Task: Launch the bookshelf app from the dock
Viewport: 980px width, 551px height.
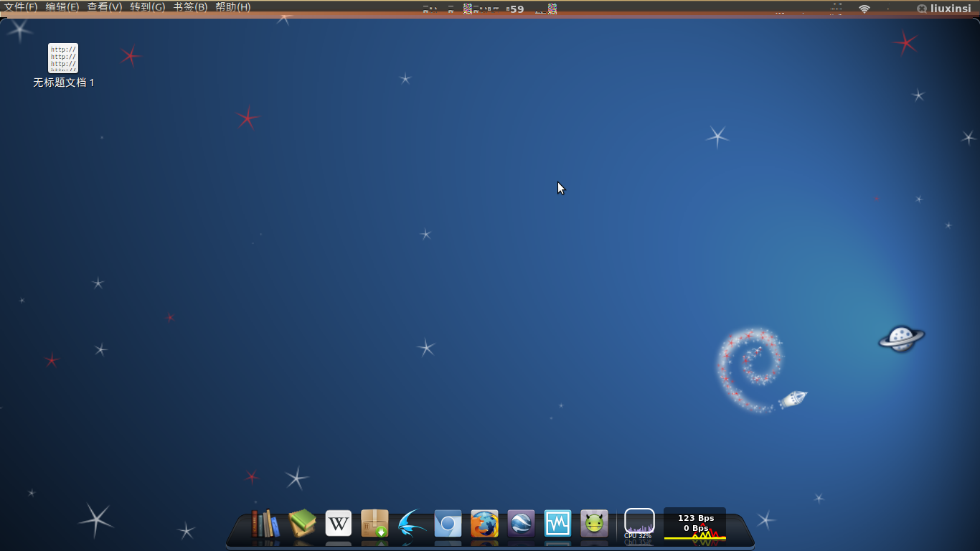Action: tap(265, 524)
